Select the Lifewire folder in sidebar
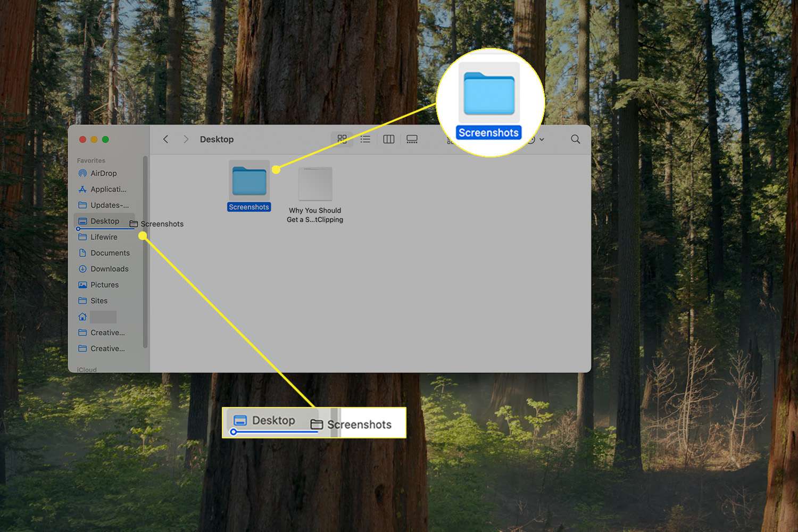Screen dimensions: 798x532 [x=104, y=237]
